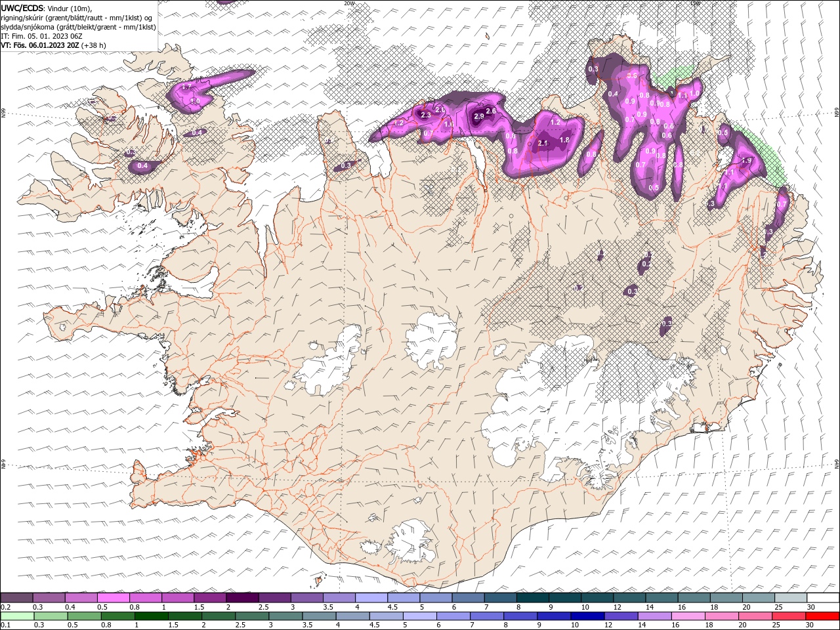Pick the white snow swatch at 30
The width and height of the screenshot is (840, 630).
point(824,598)
